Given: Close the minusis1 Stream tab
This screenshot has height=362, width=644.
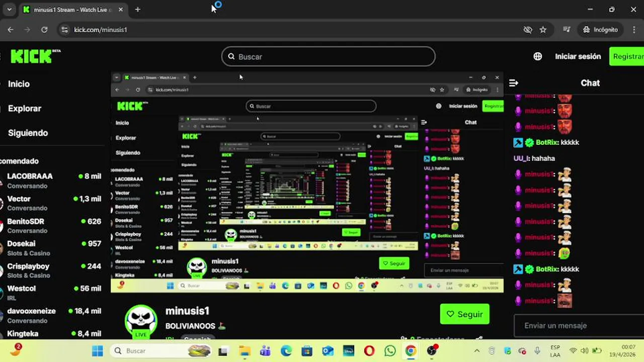Looking at the screenshot, I should pos(121,10).
